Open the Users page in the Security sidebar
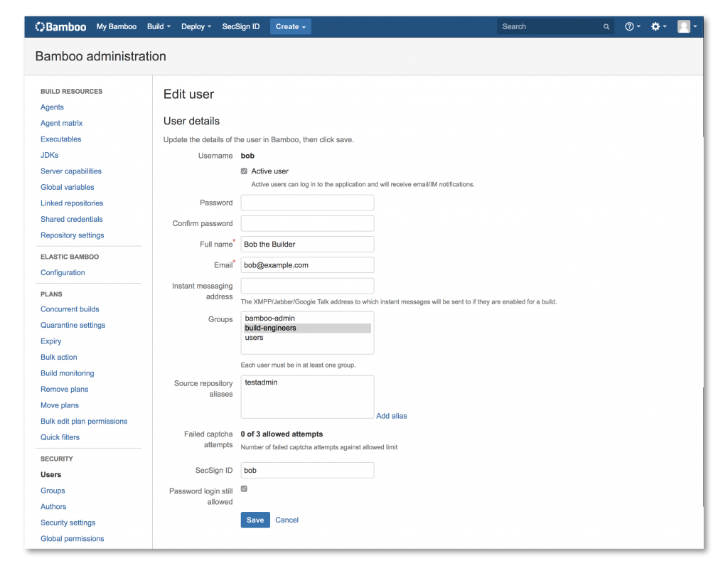Image resolution: width=728 pixels, height=573 pixels. (50, 474)
